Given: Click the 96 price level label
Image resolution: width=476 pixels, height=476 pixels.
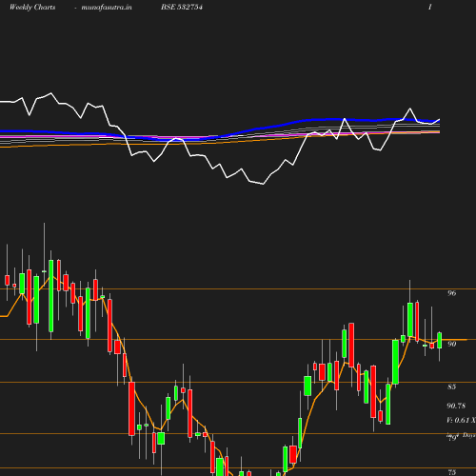Looking at the screenshot, I should click(452, 293).
